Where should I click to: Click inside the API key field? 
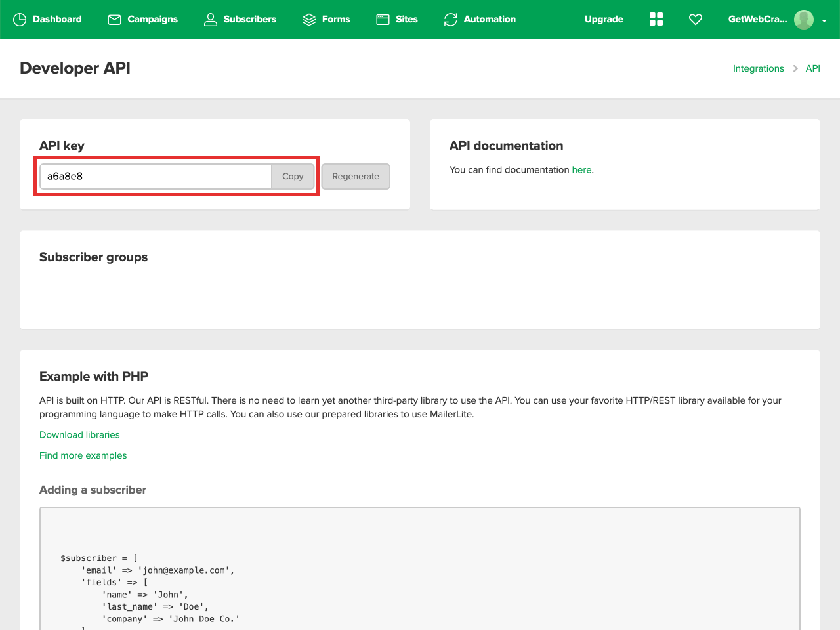click(156, 177)
